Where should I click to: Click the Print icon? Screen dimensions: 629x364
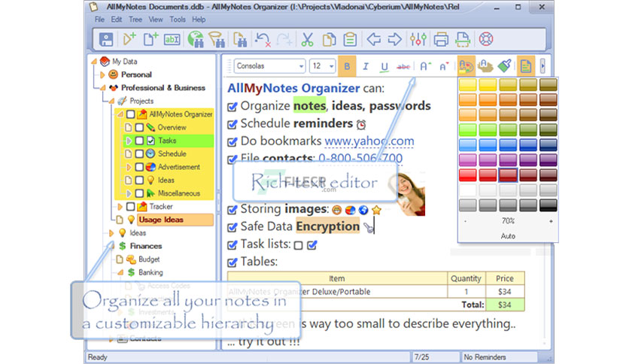pyautogui.click(x=441, y=39)
